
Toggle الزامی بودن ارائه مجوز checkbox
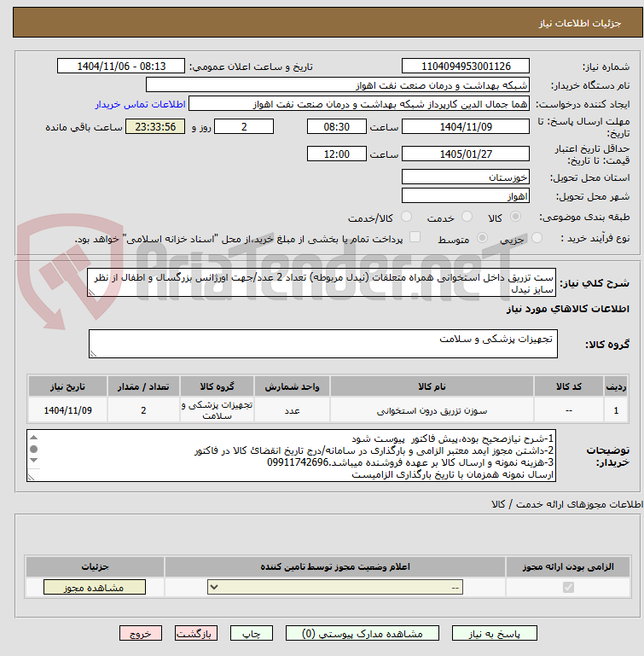click(x=568, y=588)
